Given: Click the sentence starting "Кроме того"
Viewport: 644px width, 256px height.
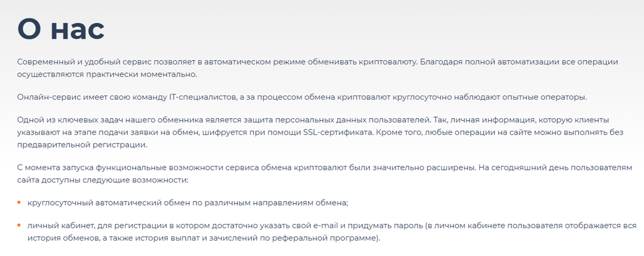Looking at the screenshot, I should pos(499,132).
